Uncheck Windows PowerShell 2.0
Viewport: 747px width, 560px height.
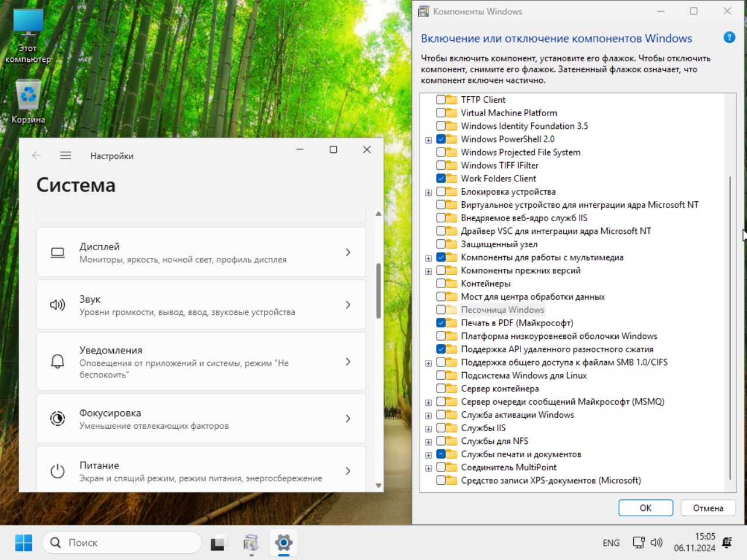coord(441,139)
